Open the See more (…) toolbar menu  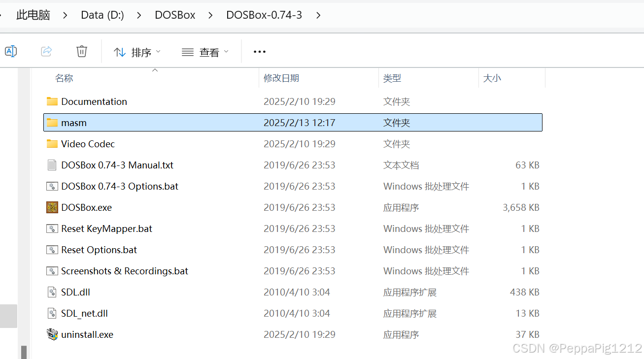coord(260,52)
